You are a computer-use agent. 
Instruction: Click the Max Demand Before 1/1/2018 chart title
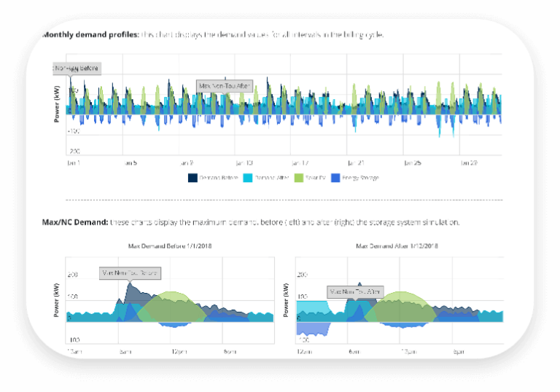click(169, 246)
